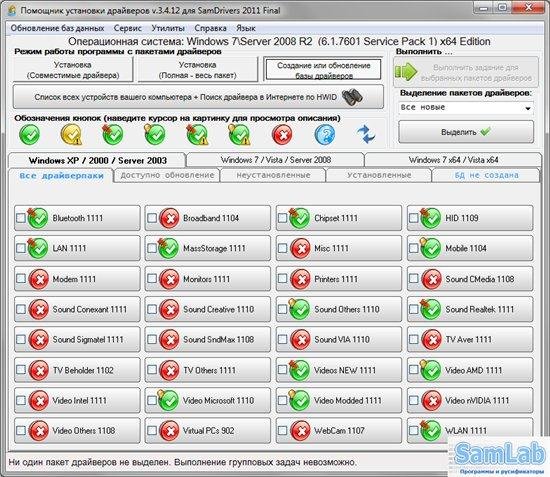The image size is (550, 477).
Task: Select the LAN 1111 checkbox
Action: [21, 248]
